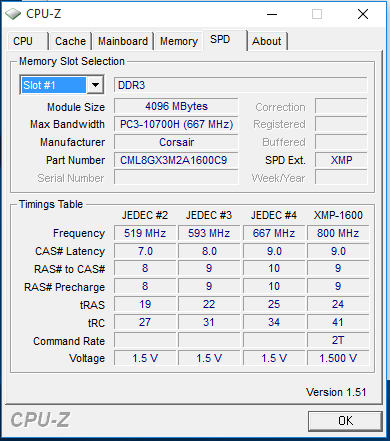Click part number CML8GX3M2A1600C9
The width and height of the screenshot is (390, 441).
[176, 160]
